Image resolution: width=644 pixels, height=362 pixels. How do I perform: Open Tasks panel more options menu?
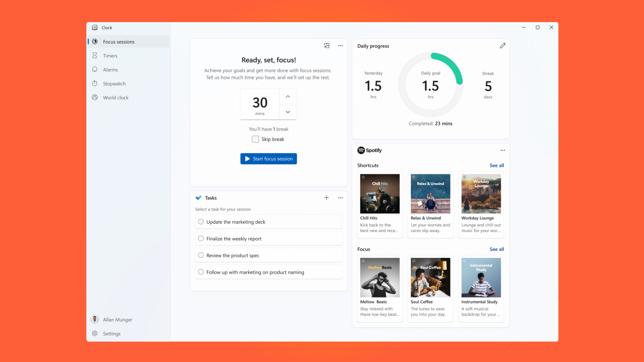[340, 198]
